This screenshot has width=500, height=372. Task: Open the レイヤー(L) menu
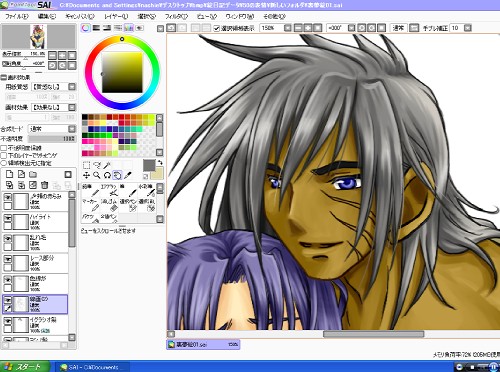point(116,16)
